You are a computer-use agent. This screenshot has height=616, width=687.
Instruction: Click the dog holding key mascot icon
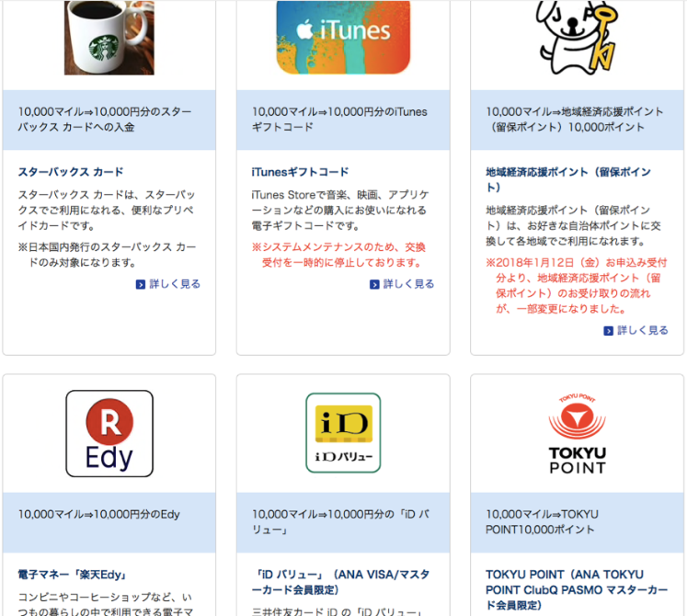tap(577, 37)
